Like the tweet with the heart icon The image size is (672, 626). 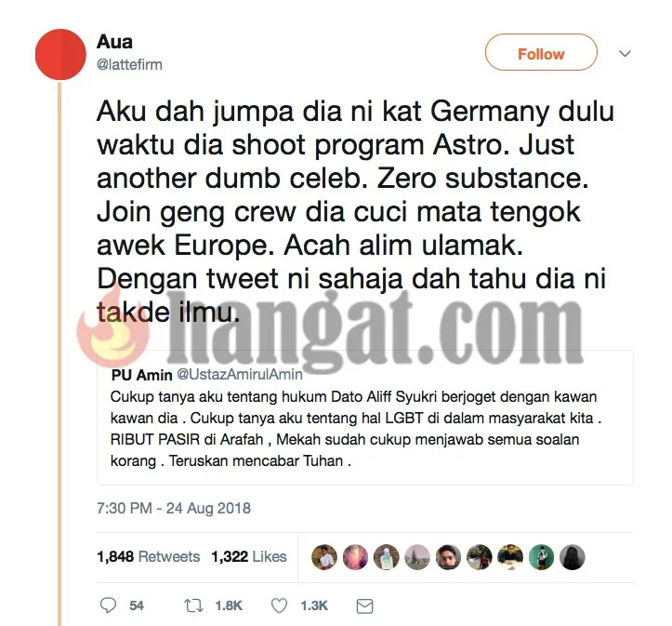tap(279, 606)
